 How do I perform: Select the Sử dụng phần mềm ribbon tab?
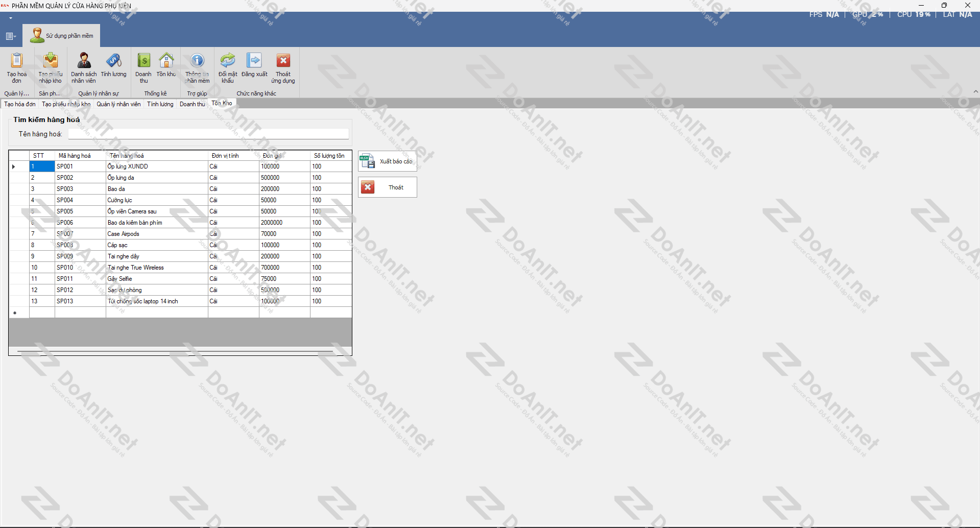(x=62, y=35)
